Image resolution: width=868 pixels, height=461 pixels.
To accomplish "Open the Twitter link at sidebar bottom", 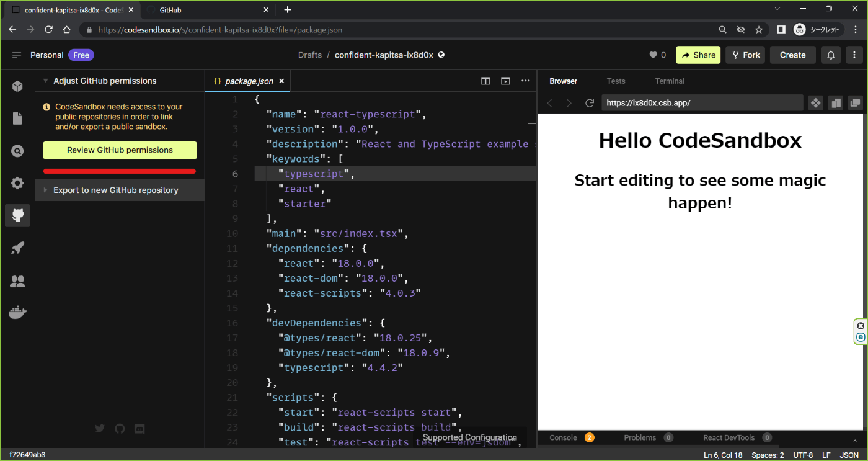I will point(100,428).
